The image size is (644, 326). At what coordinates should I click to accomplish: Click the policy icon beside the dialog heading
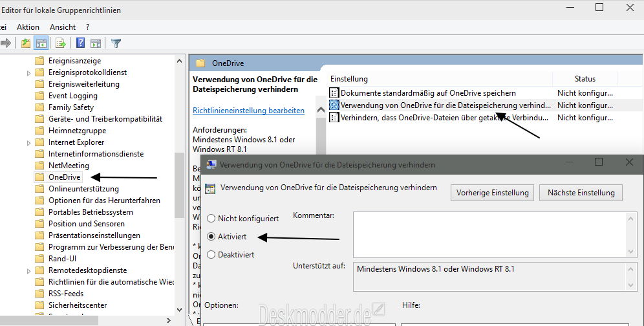pyautogui.click(x=210, y=188)
